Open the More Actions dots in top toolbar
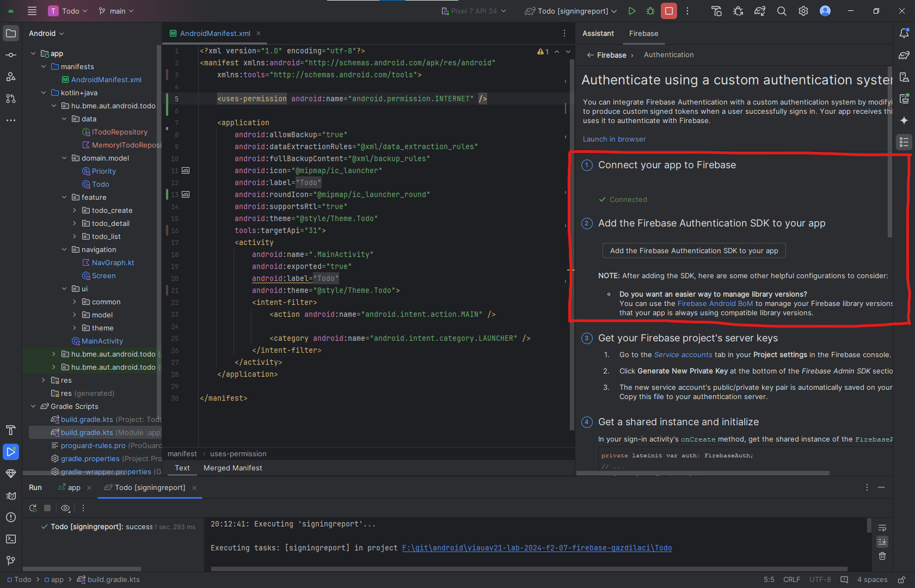Screen dimensions: 915x588 (687, 11)
